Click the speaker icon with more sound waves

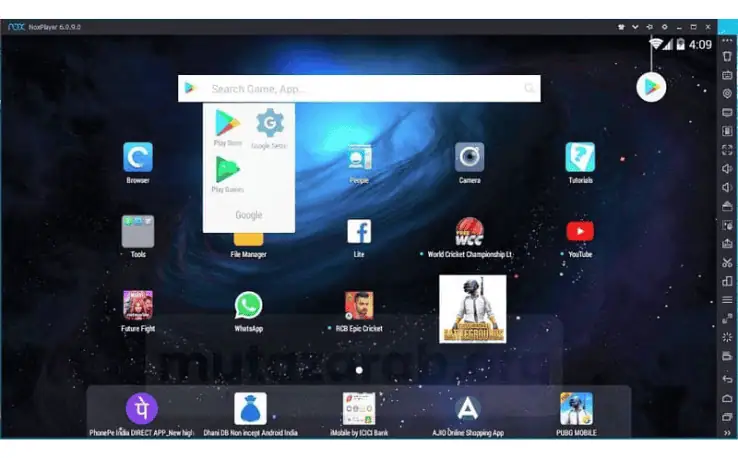727,169
